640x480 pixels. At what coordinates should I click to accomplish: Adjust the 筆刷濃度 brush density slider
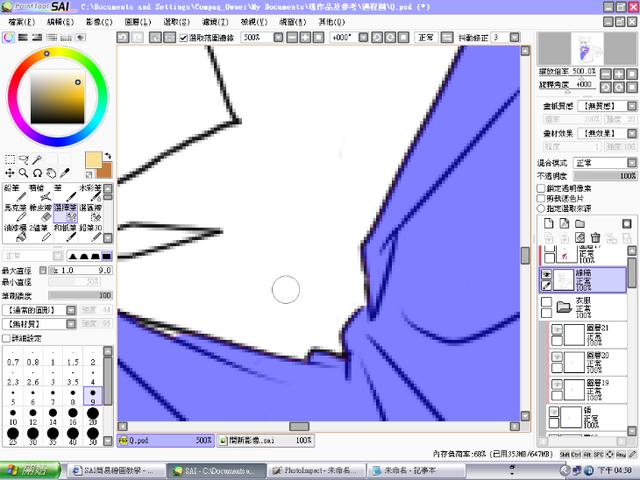[x=80, y=296]
